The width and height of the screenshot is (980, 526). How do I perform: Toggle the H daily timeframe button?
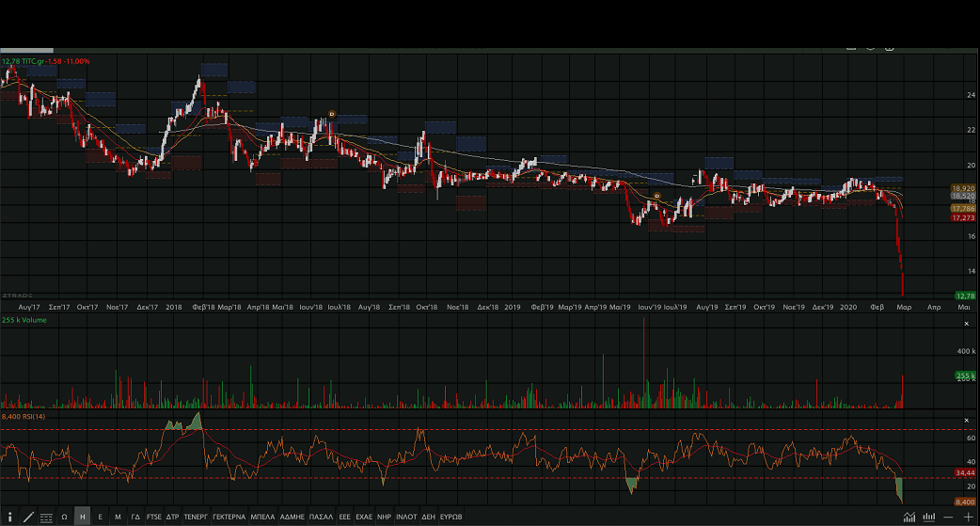tap(82, 517)
